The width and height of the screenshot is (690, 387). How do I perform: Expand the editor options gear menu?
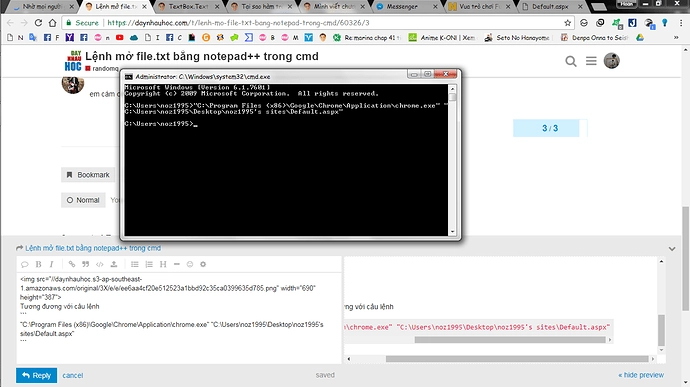click(x=203, y=264)
